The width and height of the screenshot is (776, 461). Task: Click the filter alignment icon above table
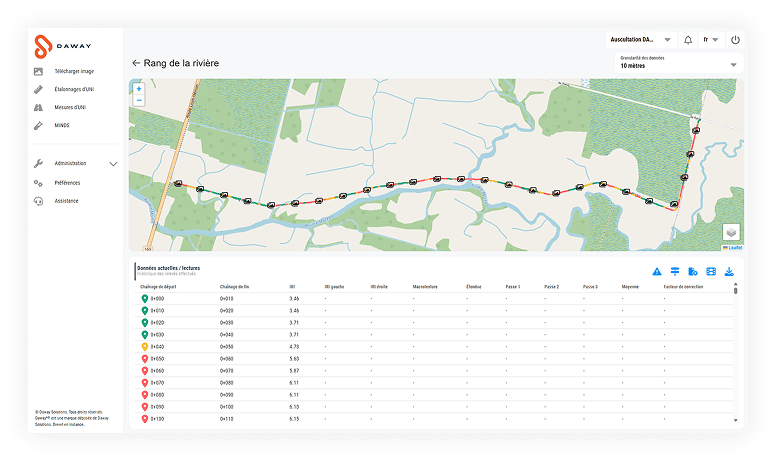click(x=675, y=271)
